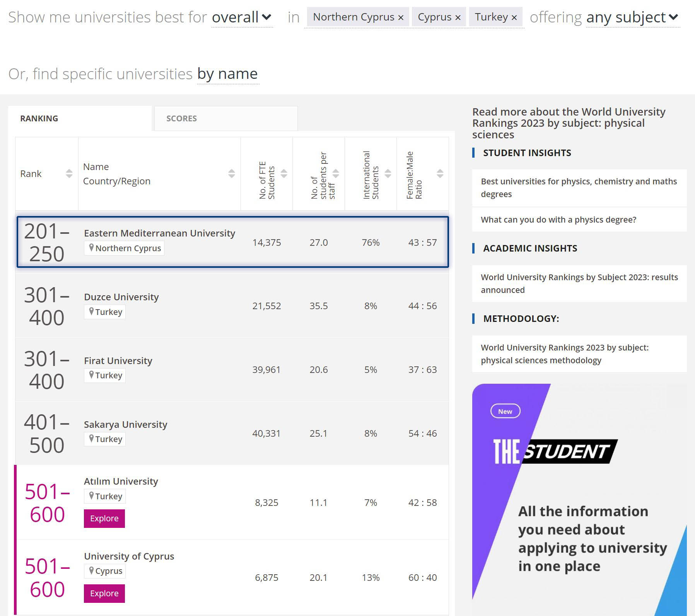
Task: Click THE Student advertisement banner
Action: [x=579, y=491]
